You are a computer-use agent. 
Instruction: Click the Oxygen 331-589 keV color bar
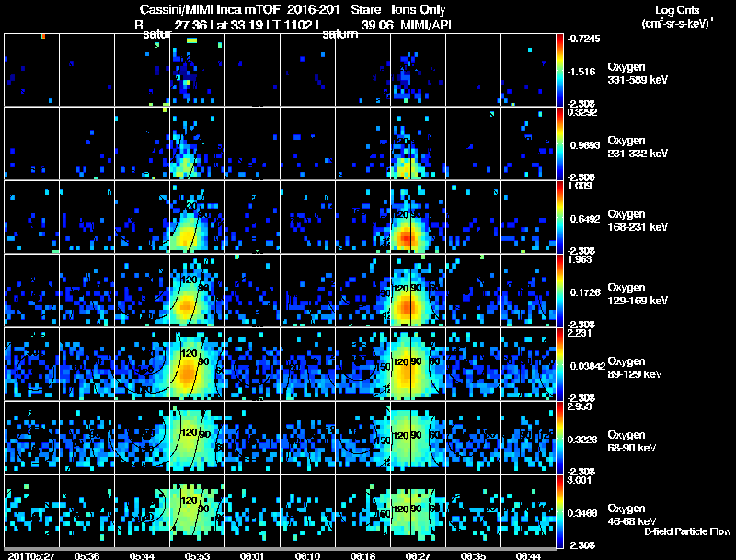tap(559, 70)
